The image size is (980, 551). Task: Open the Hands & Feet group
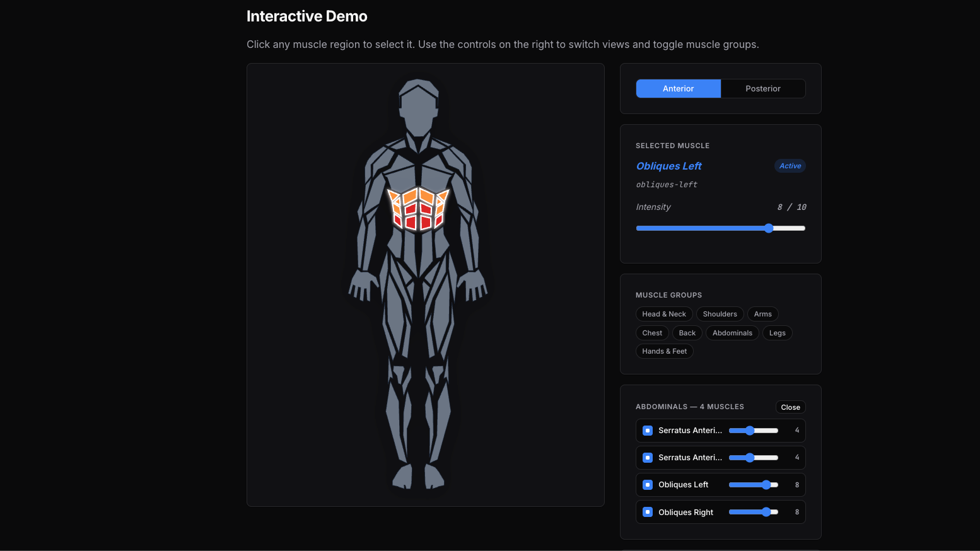pyautogui.click(x=664, y=351)
